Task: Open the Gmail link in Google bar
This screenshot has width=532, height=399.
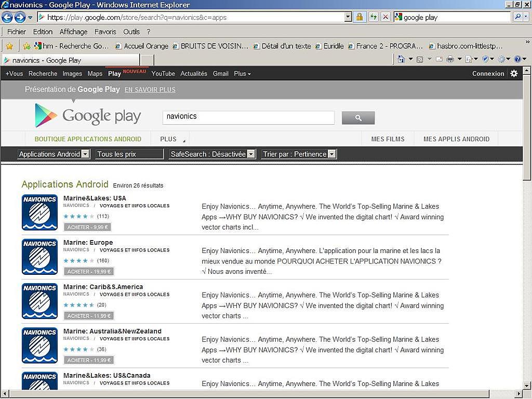Action: point(220,74)
